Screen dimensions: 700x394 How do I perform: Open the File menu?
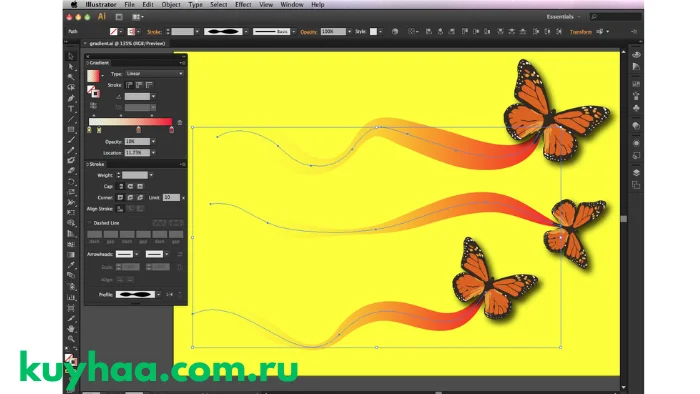click(x=129, y=4)
